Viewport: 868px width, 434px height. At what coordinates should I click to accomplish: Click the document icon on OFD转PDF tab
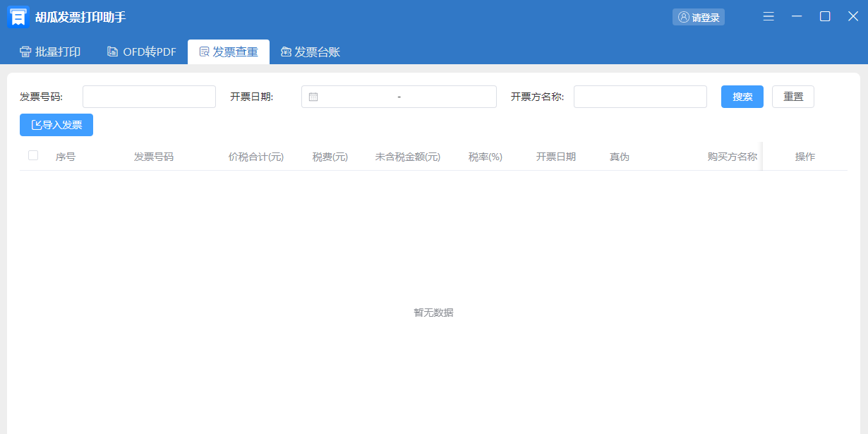coord(112,52)
